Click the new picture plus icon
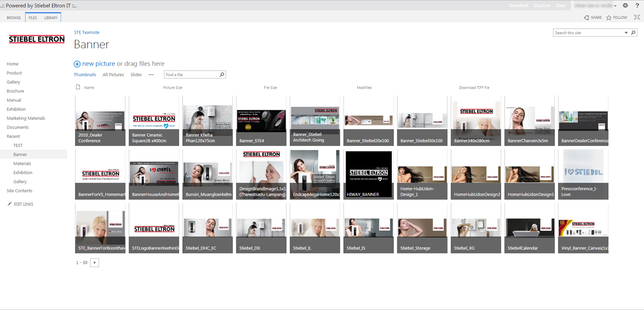This screenshot has width=644, height=310. pos(77,64)
